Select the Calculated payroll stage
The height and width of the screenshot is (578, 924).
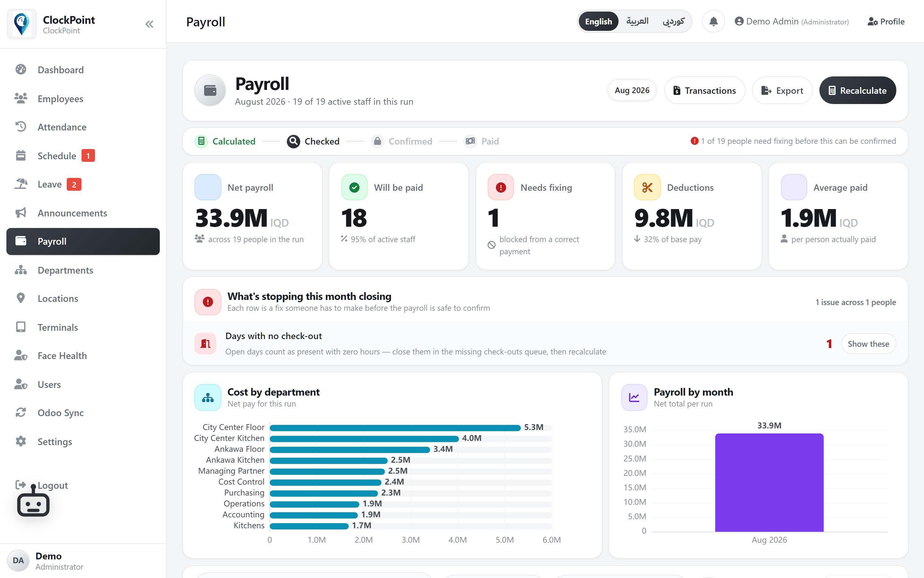(x=225, y=141)
